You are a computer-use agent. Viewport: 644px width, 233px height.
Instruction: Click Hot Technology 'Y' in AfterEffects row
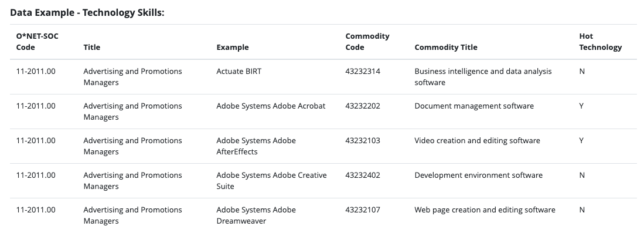point(581,140)
